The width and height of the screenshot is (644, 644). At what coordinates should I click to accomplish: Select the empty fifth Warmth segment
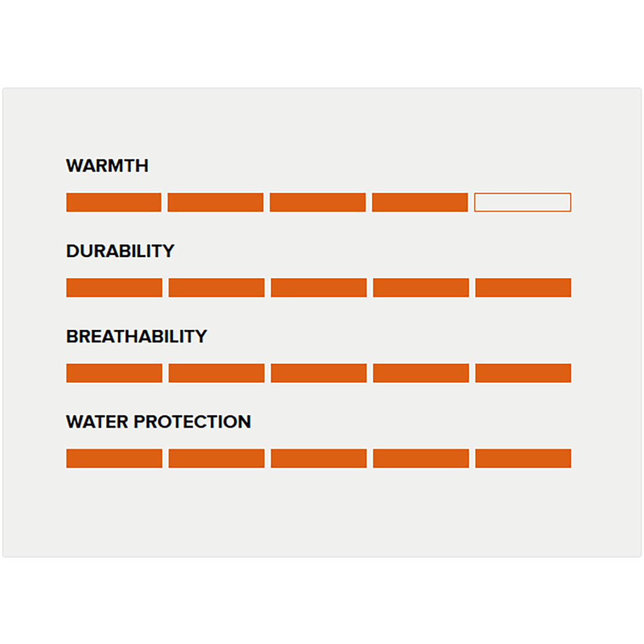pyautogui.click(x=522, y=202)
